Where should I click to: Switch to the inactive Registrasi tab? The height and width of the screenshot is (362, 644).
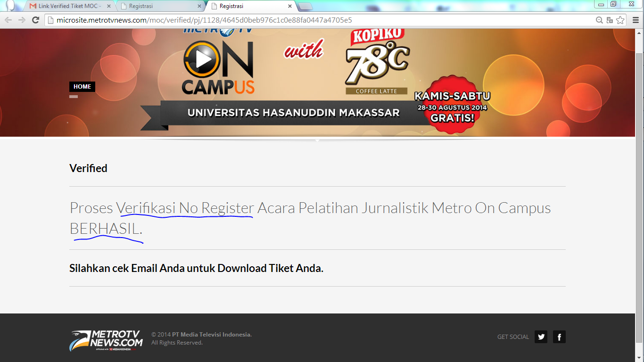pos(159,6)
